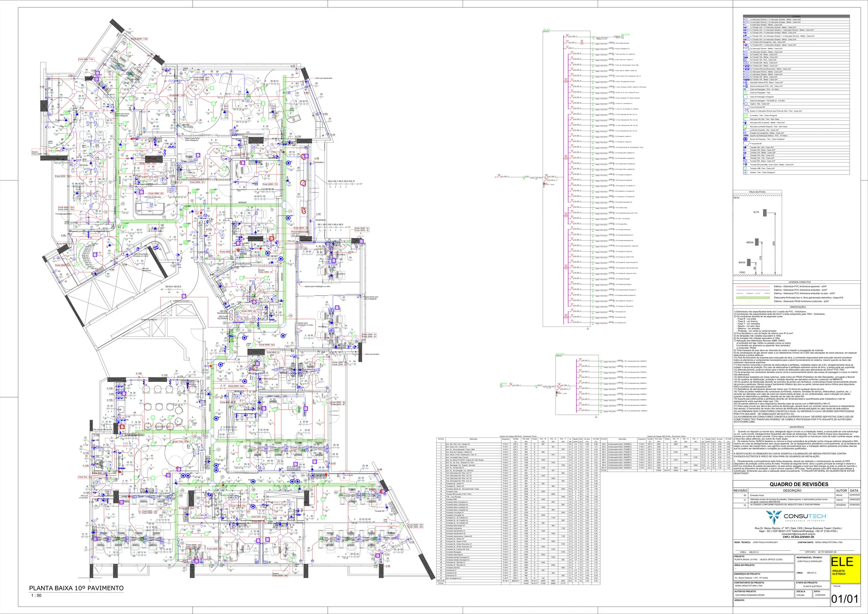Viewport: 868px width, 614px height.
Task: Click the Tomada USB Piso legend symbol
Action: coord(745,168)
